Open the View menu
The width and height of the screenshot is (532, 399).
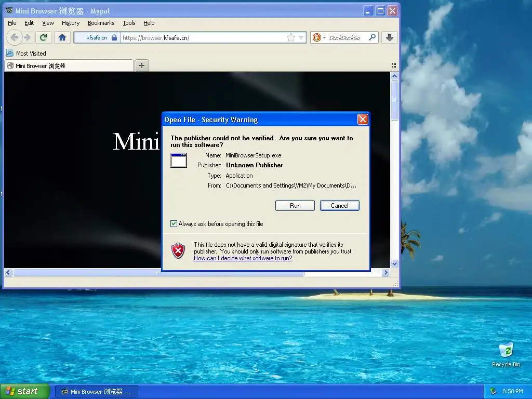pos(48,23)
